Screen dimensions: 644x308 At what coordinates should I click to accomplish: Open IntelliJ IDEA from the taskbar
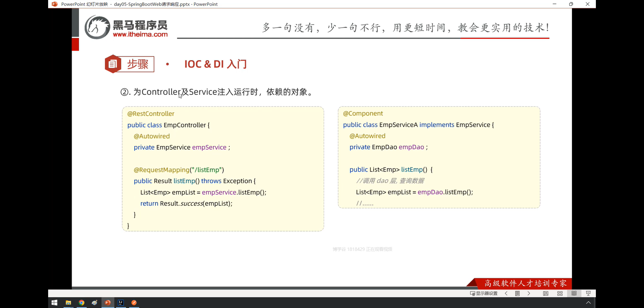[x=121, y=303]
